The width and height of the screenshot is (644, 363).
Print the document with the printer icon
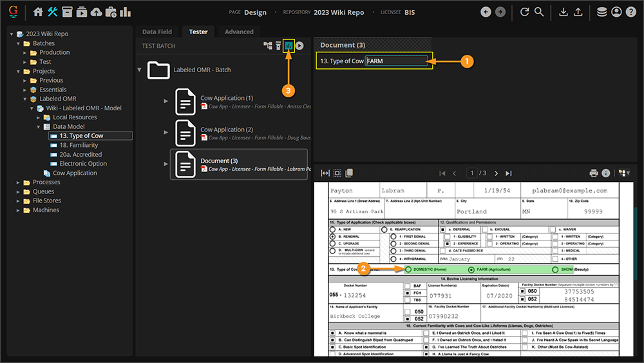click(594, 173)
